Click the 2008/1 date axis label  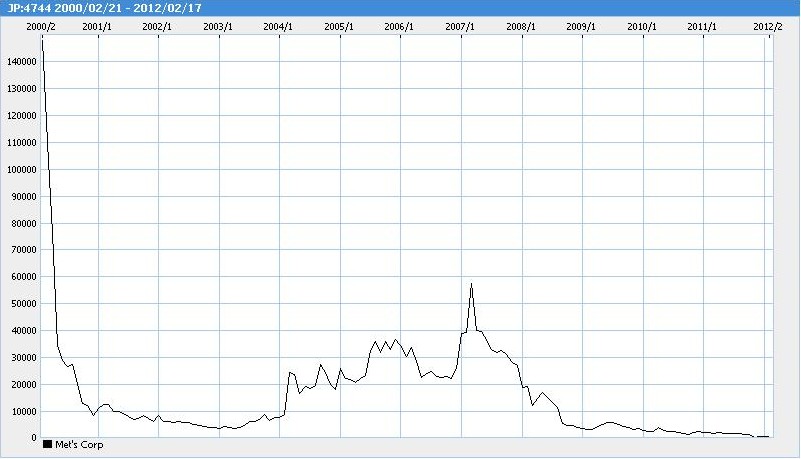[x=521, y=27]
